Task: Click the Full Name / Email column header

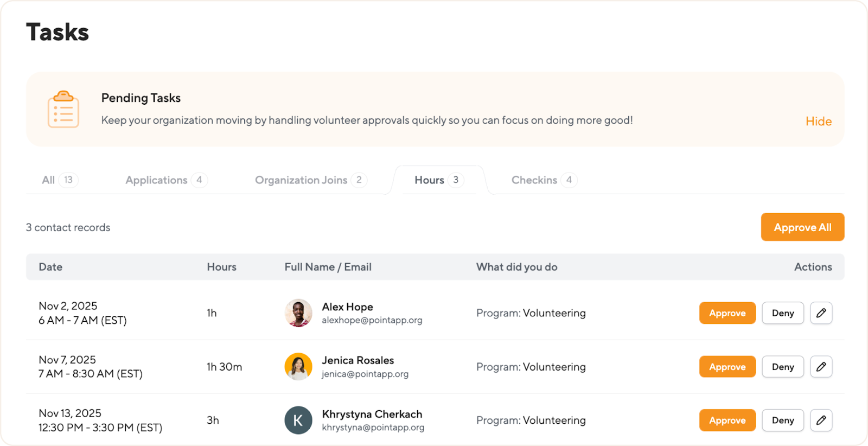Action: (x=328, y=267)
